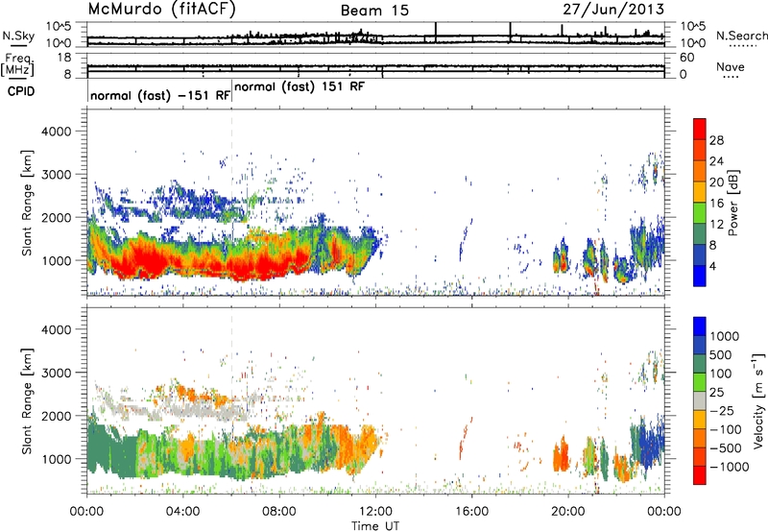Click the 'Beam 15' heading

[374, 11]
